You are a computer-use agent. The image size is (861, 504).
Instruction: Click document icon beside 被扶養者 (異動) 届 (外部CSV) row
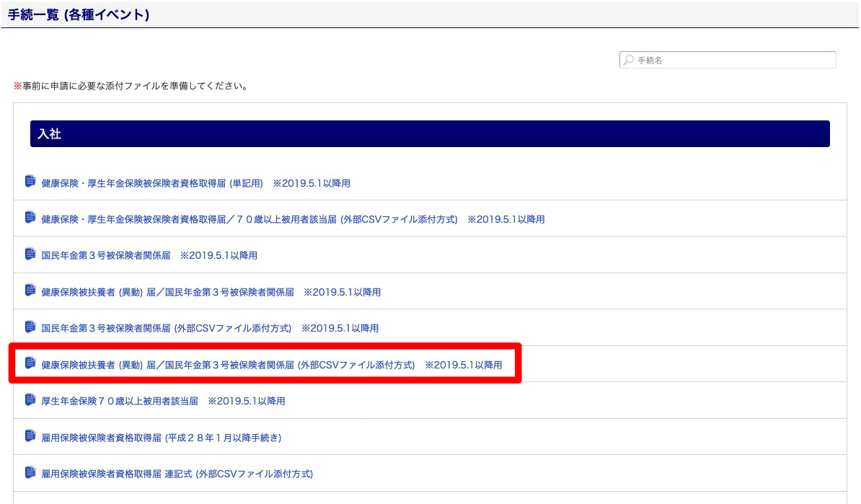pyautogui.click(x=30, y=363)
